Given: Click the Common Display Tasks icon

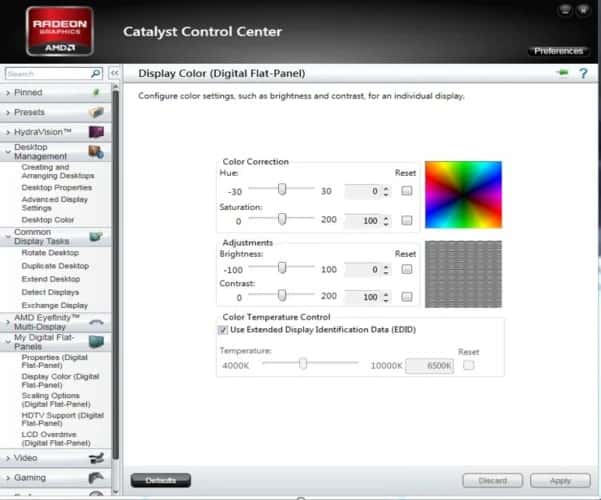Looking at the screenshot, I should tap(96, 237).
